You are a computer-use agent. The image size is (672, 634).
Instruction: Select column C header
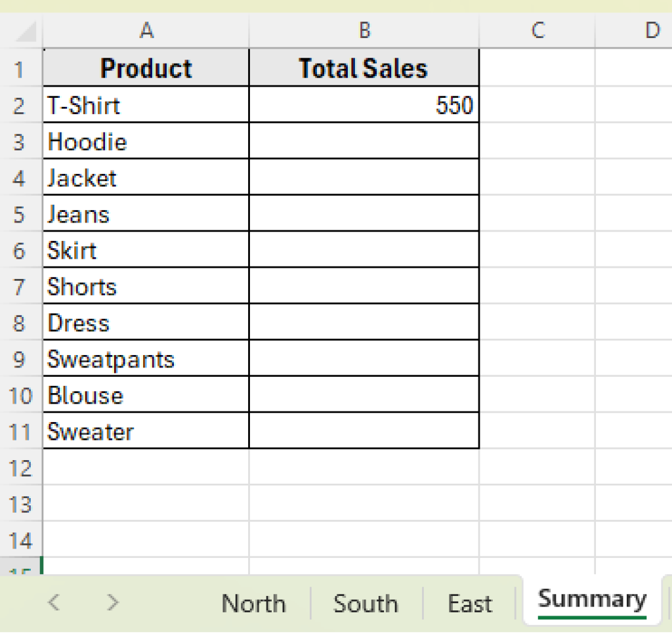537,30
